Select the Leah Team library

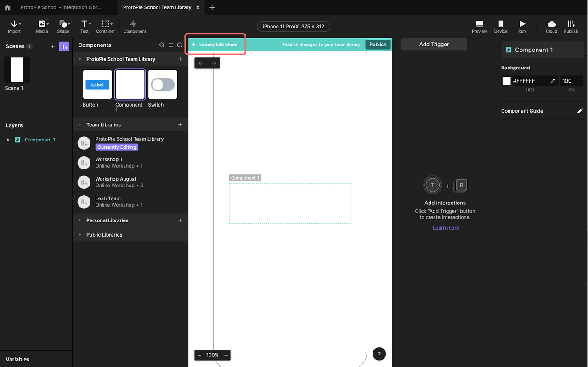click(130, 202)
